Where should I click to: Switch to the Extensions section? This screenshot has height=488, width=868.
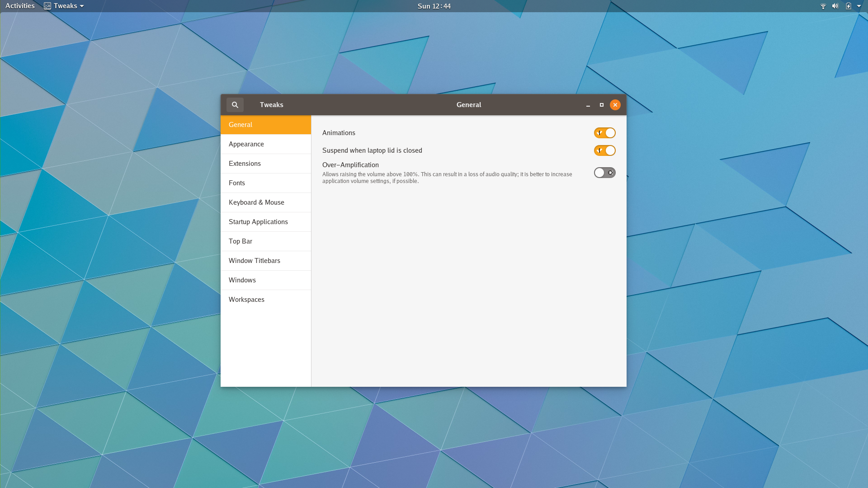tap(245, 163)
